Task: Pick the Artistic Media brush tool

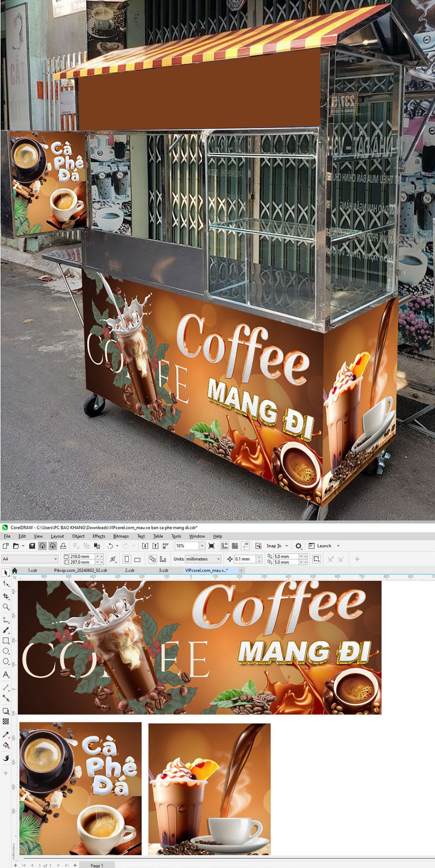Action: click(x=6, y=630)
